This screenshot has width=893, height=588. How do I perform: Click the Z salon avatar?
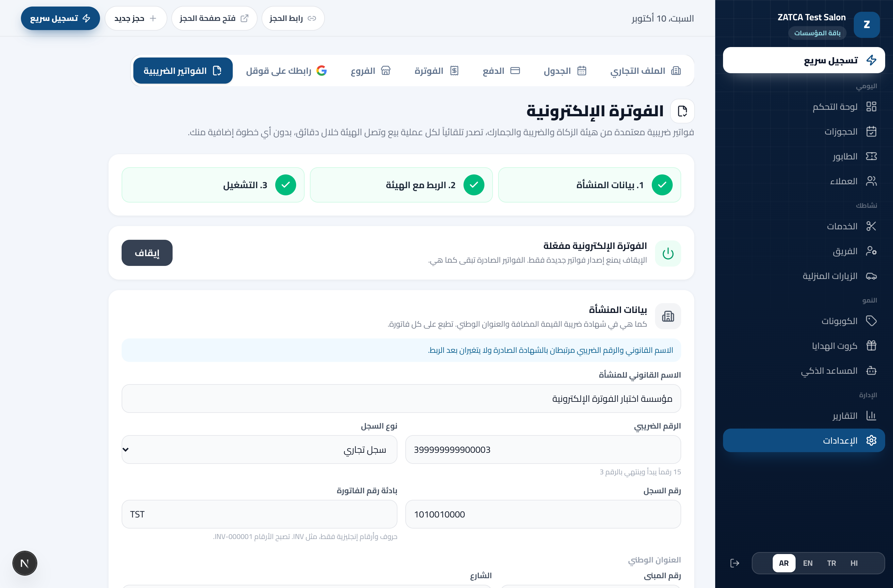click(x=866, y=25)
